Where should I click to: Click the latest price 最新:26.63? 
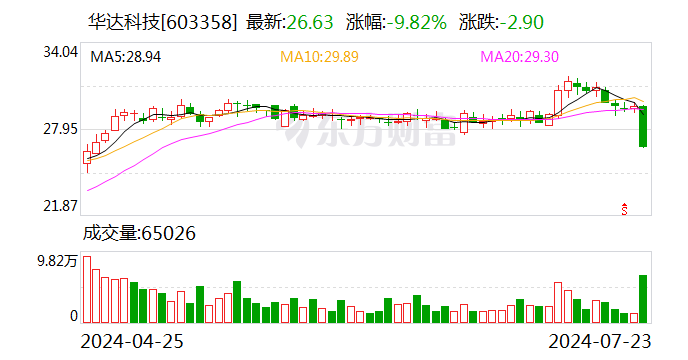pyautogui.click(x=290, y=22)
